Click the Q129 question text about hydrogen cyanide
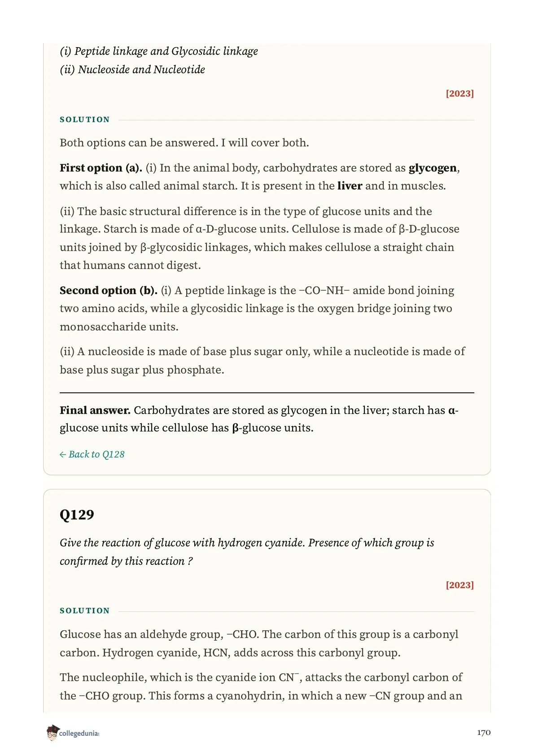 pyautogui.click(x=247, y=552)
